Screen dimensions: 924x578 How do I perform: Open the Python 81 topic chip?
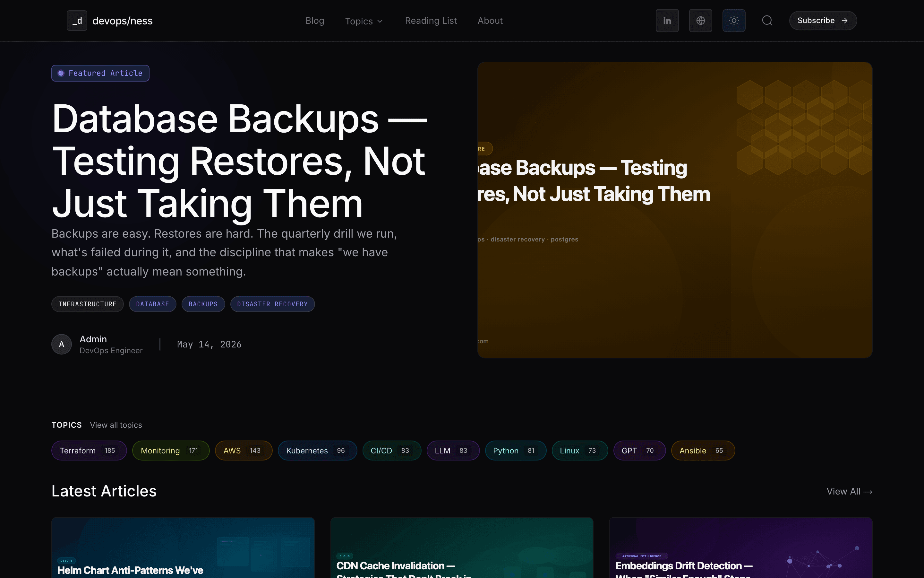(x=516, y=450)
